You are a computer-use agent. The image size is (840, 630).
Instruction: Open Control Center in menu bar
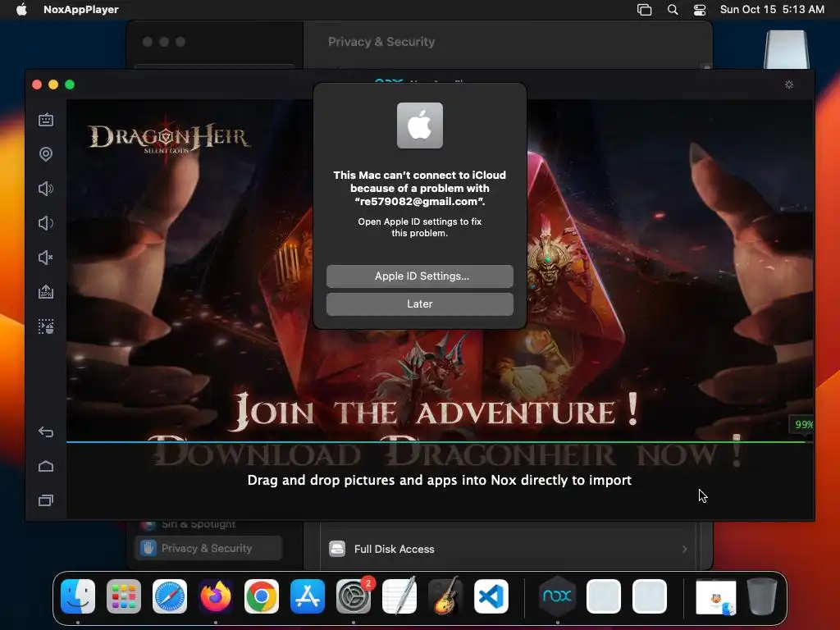699,9
